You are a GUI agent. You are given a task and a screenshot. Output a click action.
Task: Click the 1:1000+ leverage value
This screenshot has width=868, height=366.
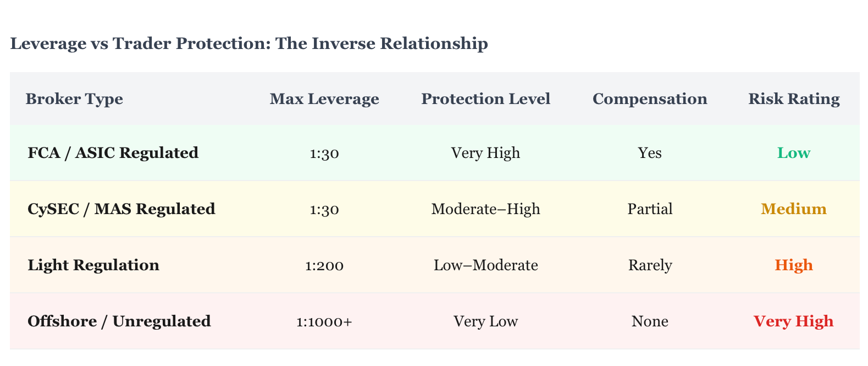click(324, 322)
